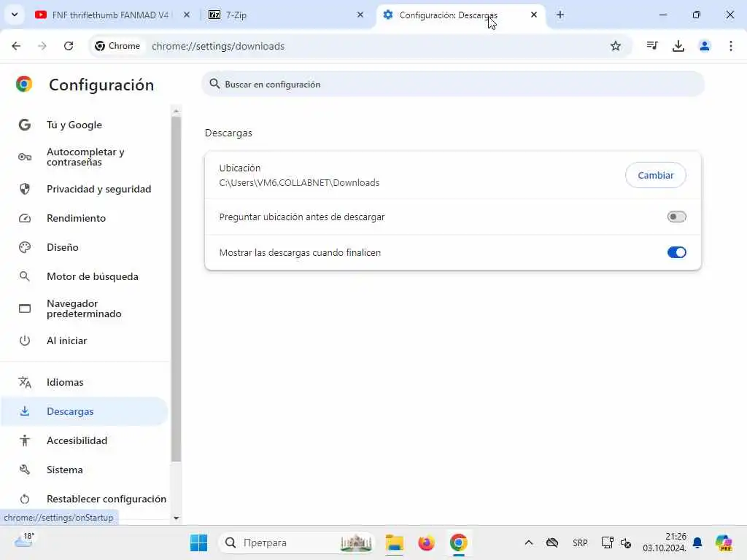
Task: Open the clock showing 21:26
Action: (665, 542)
